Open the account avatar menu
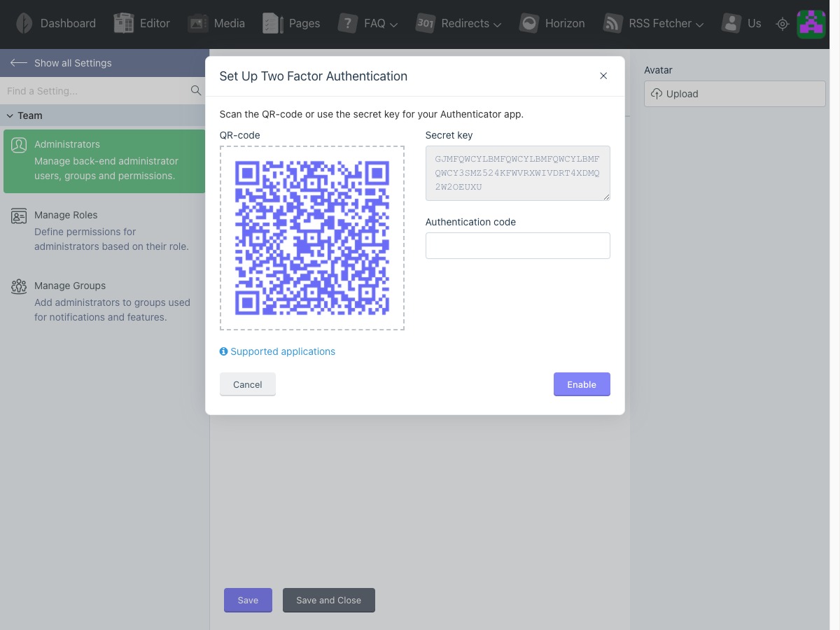 tap(811, 24)
